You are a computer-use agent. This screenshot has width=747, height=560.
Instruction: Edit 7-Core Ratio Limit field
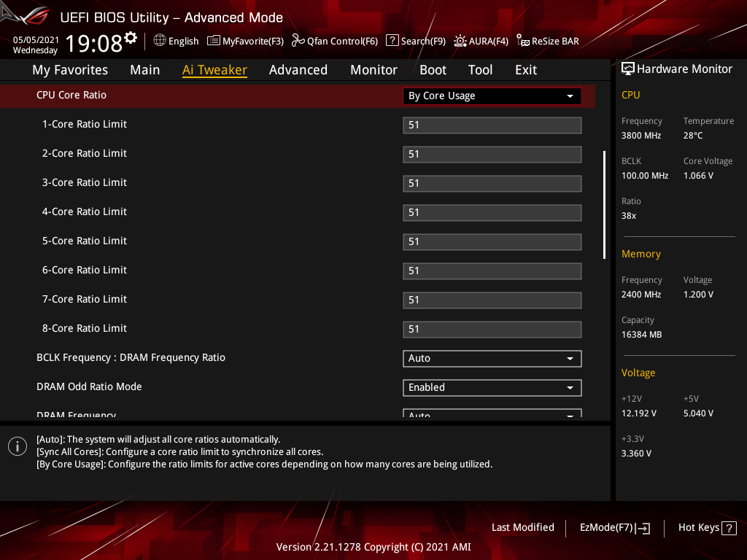(x=492, y=300)
